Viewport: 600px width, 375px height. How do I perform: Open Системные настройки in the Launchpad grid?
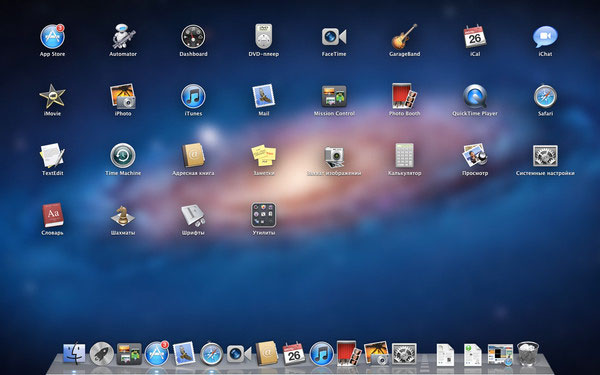545,156
